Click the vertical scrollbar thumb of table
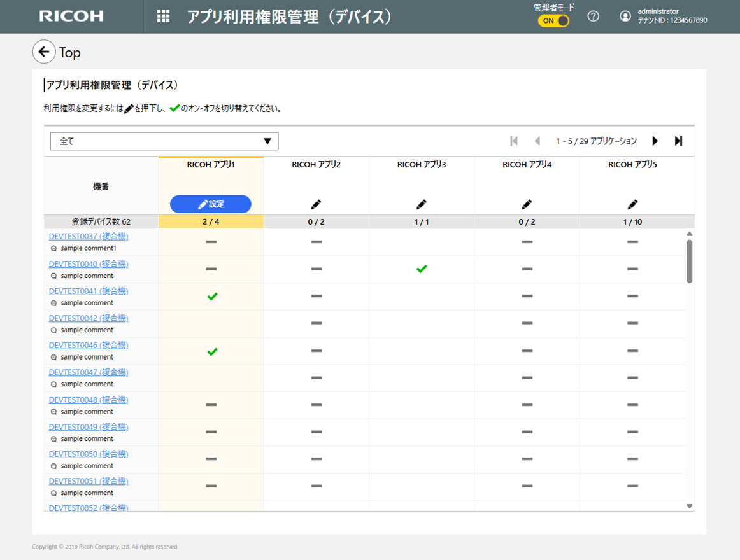 click(690, 262)
